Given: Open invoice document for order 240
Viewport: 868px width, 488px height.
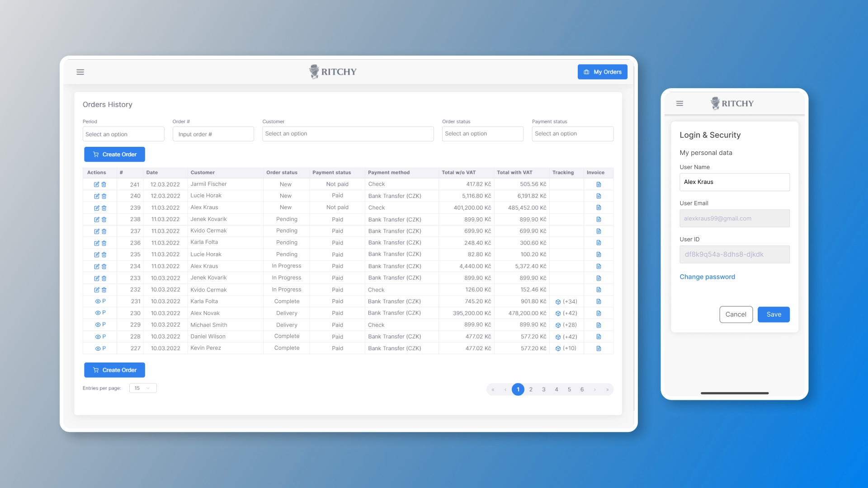Looking at the screenshot, I should tap(599, 196).
